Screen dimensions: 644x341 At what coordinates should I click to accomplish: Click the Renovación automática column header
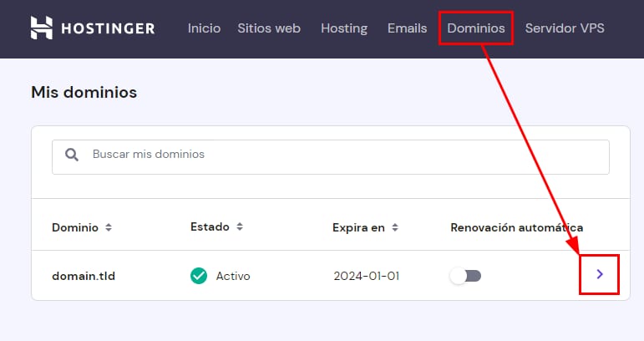(x=516, y=227)
